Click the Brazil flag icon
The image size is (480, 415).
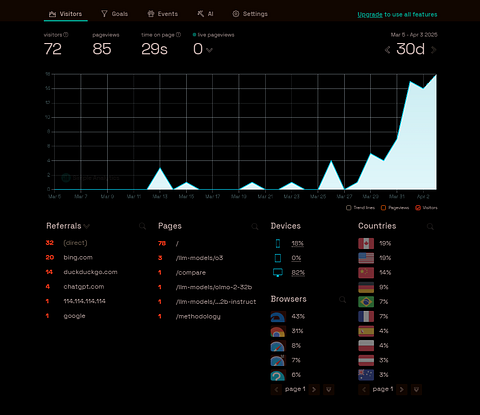(x=366, y=302)
